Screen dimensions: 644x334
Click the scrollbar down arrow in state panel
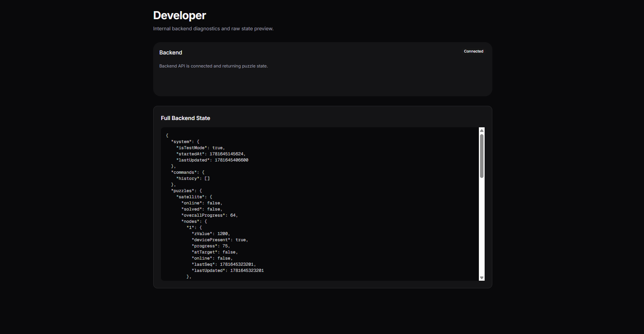tap(482, 278)
